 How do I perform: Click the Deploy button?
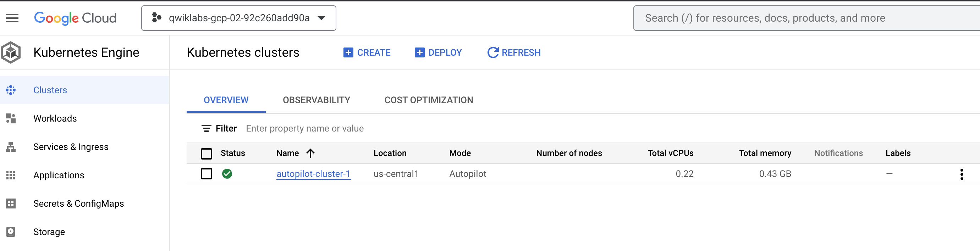pyautogui.click(x=438, y=52)
